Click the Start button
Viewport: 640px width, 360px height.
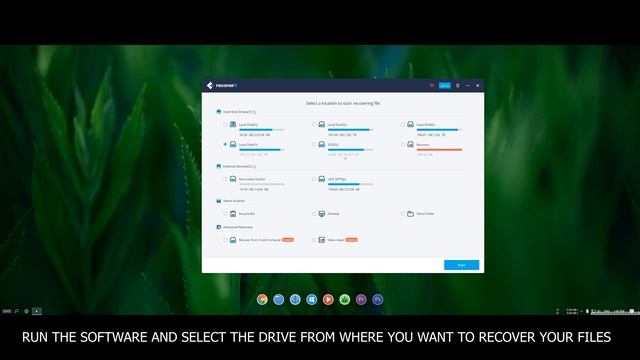click(461, 265)
